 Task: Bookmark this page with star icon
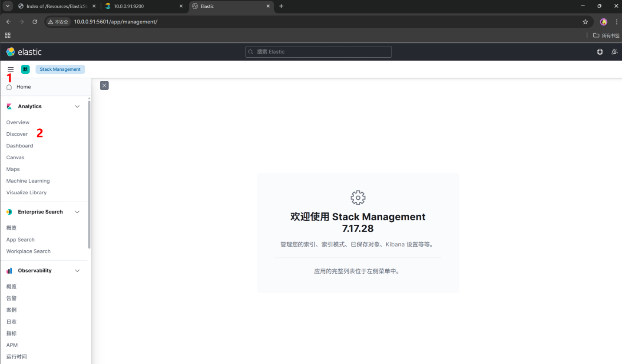(x=585, y=22)
